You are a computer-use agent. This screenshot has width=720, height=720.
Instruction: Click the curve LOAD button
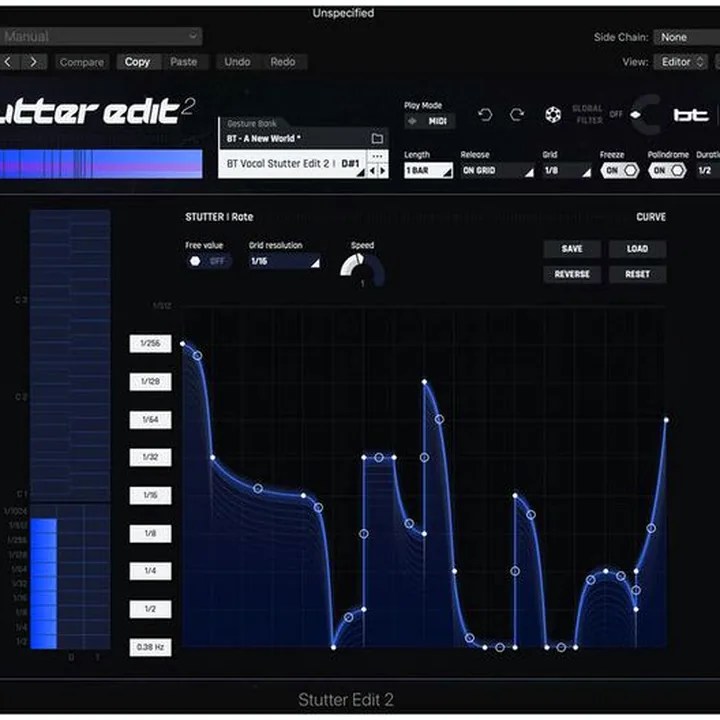coord(637,249)
